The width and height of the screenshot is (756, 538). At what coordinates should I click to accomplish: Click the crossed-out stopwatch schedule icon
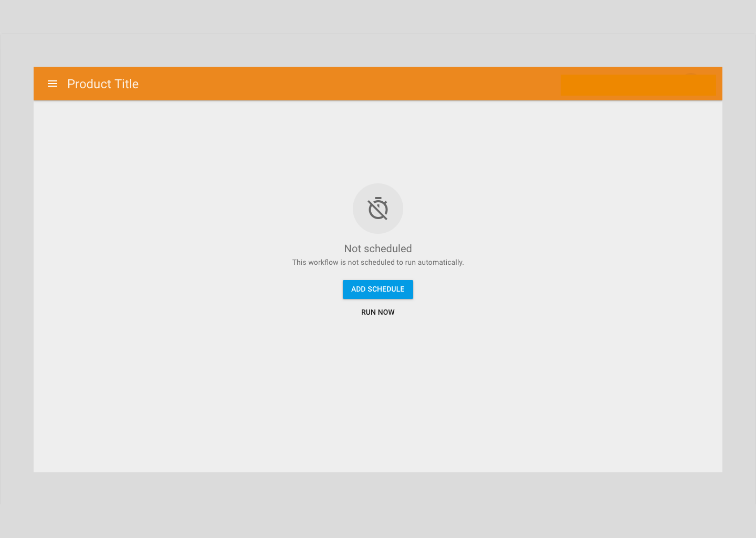point(378,209)
